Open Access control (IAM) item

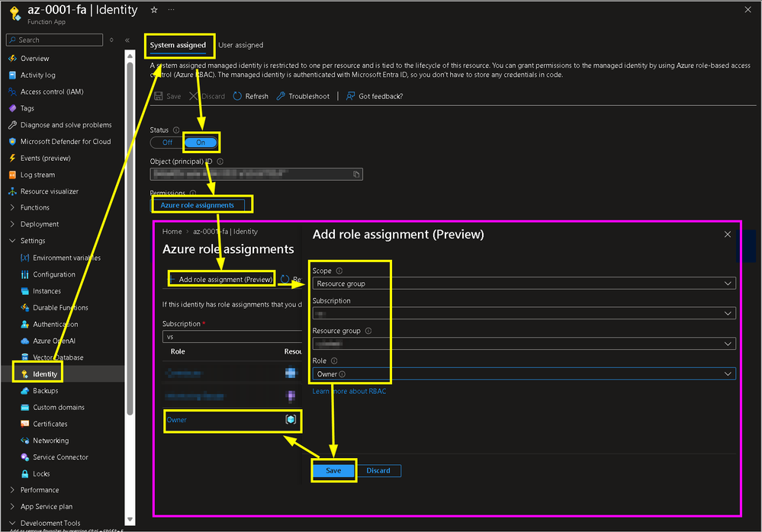pos(52,91)
